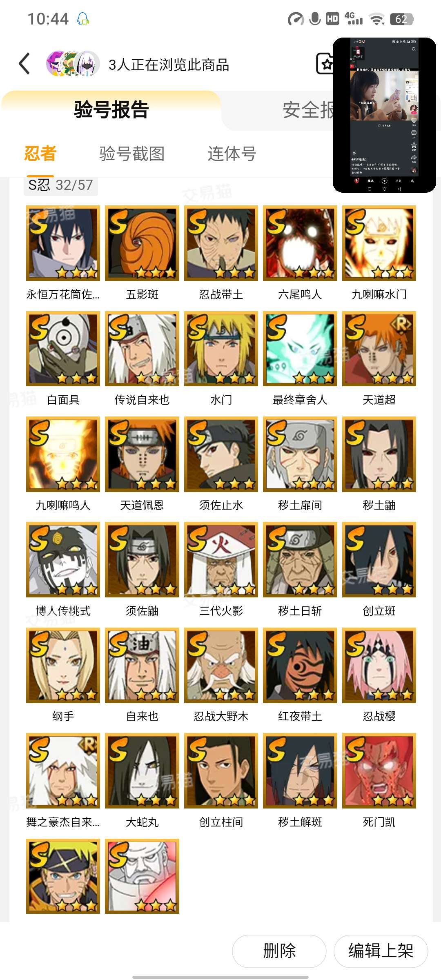This screenshot has width=441, height=980.
Task: Tap the 大蛇丸 ninja icon
Action: [x=142, y=771]
